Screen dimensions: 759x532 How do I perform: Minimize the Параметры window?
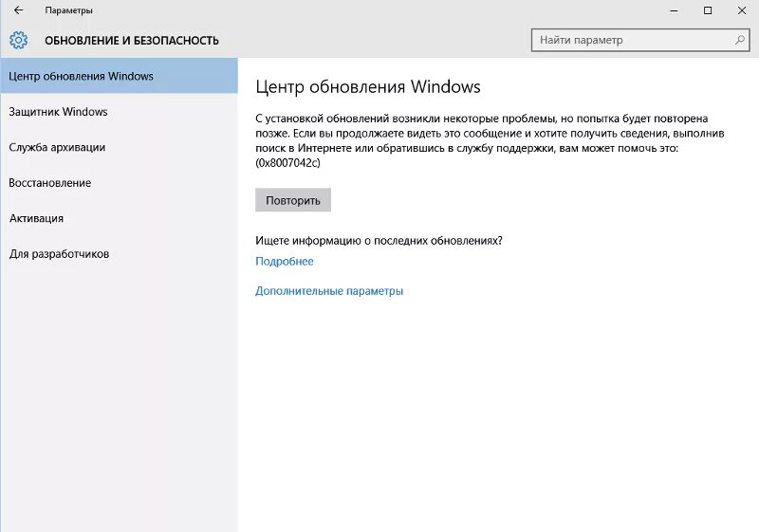(x=674, y=10)
